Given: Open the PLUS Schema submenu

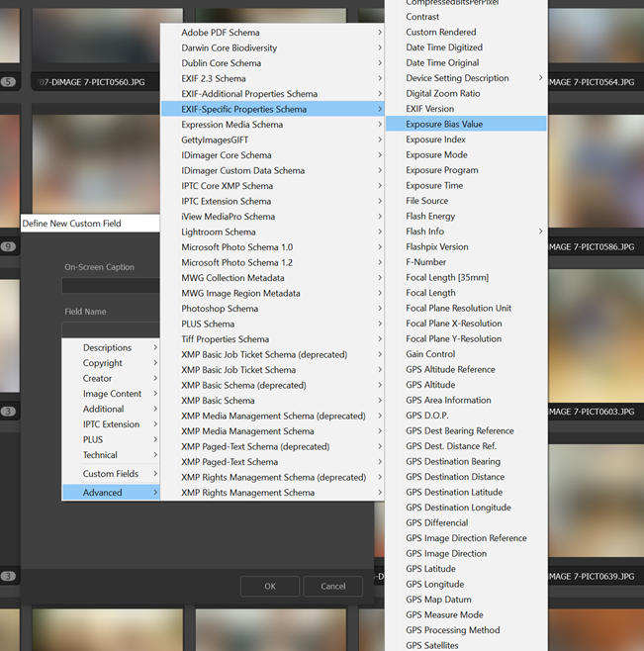Looking at the screenshot, I should click(x=272, y=325).
